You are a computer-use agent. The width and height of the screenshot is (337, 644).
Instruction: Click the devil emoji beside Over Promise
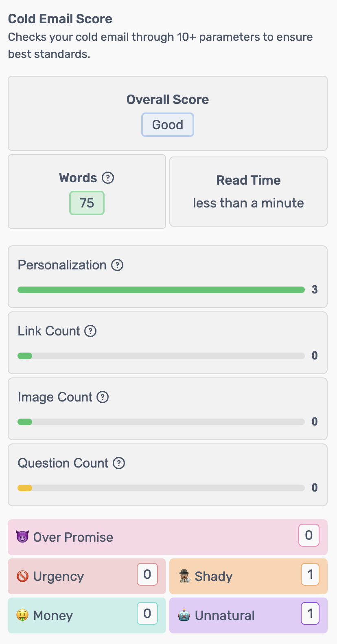22,537
